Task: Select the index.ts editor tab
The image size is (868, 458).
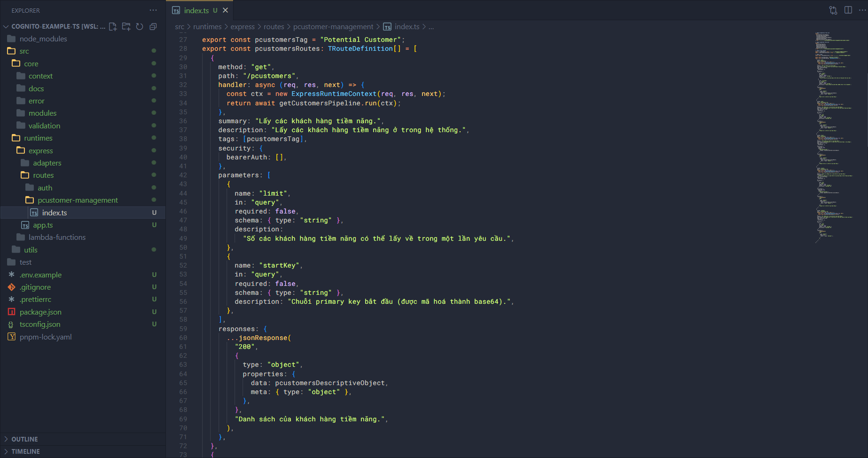Action: tap(196, 10)
